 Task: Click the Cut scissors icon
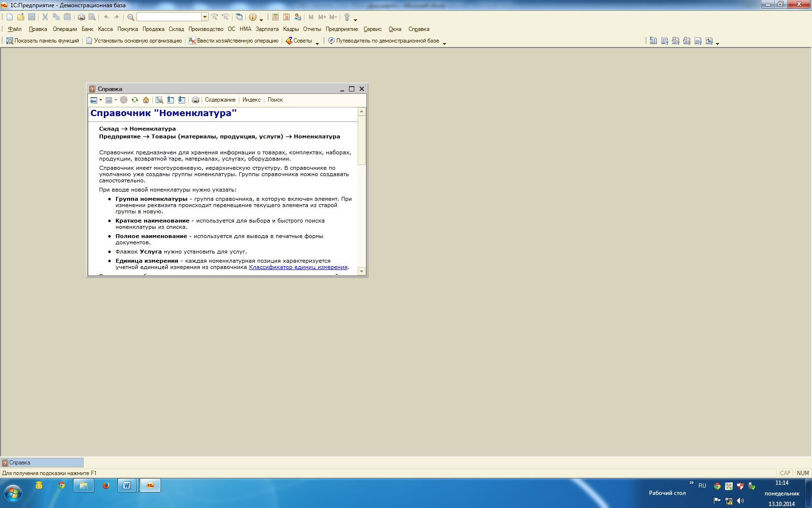(45, 17)
